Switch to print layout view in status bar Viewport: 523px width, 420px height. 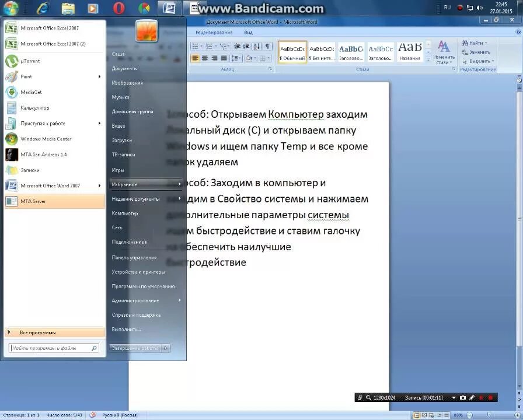pos(417,415)
